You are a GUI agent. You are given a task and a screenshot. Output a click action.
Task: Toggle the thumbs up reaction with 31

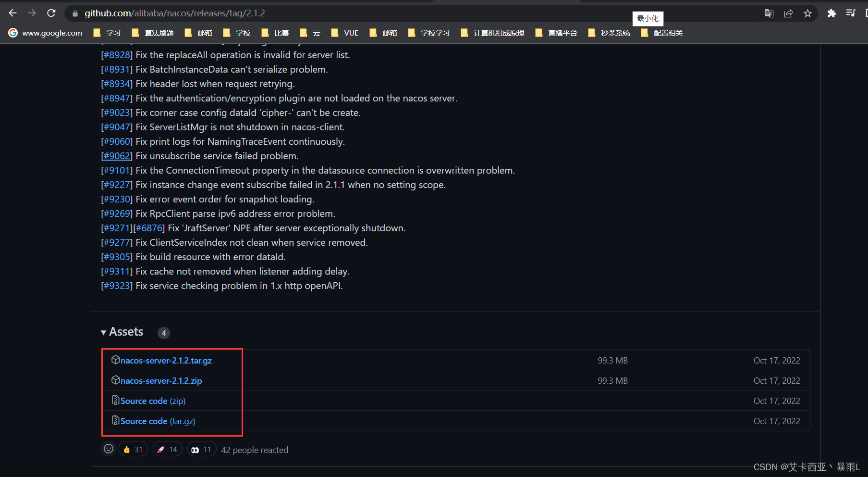tap(133, 449)
